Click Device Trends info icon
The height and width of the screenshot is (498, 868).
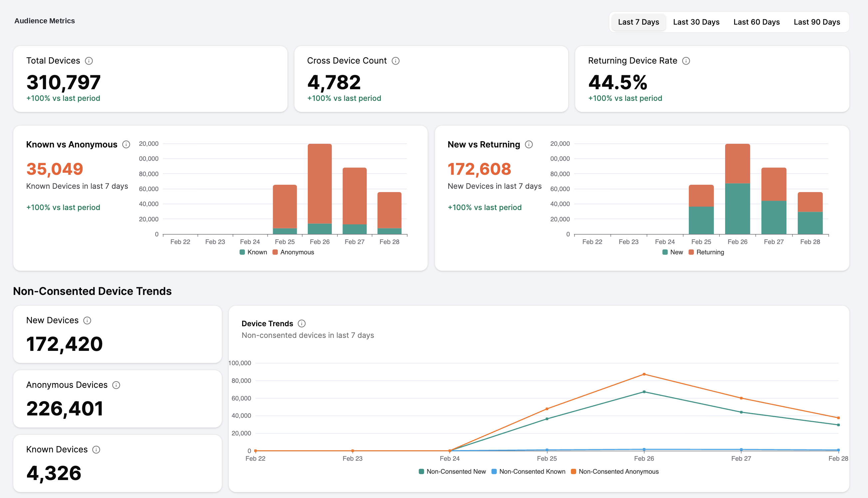click(x=302, y=324)
